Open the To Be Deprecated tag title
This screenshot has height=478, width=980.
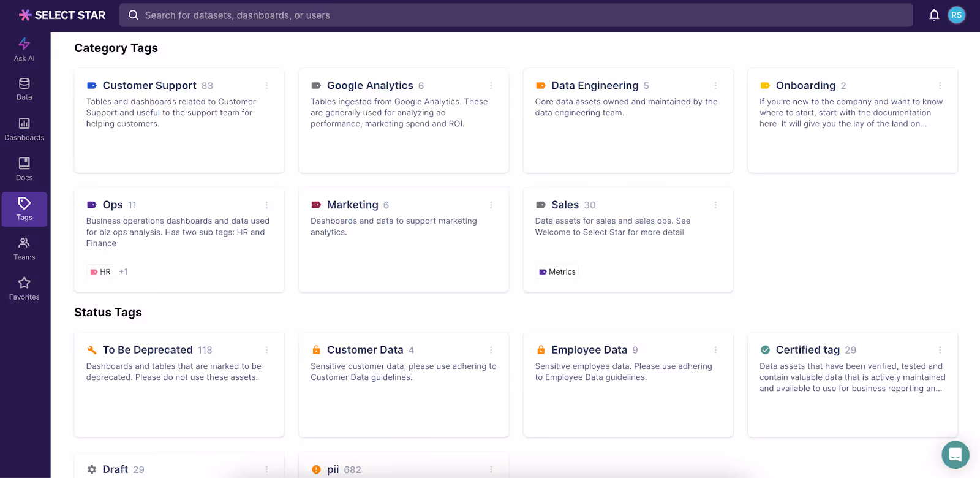tap(148, 350)
